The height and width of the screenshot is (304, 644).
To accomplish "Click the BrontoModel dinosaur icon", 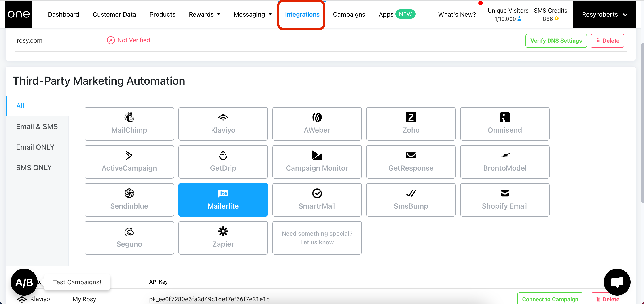I will [505, 156].
